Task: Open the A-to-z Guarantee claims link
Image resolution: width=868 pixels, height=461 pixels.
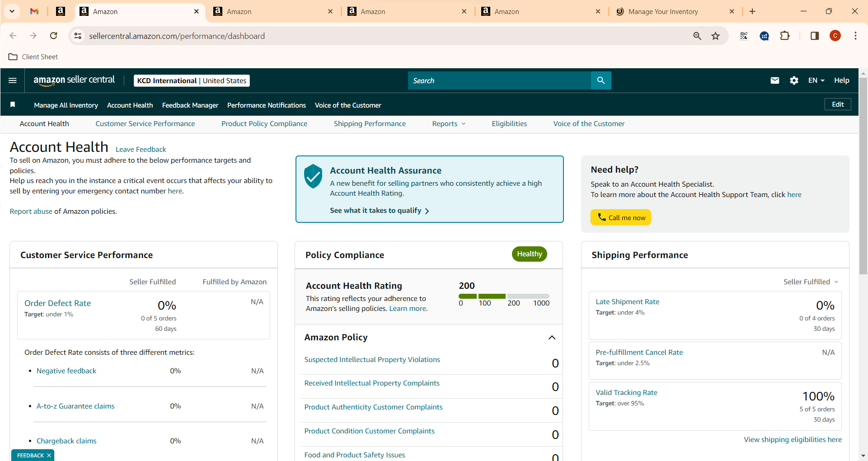Action: (x=75, y=406)
